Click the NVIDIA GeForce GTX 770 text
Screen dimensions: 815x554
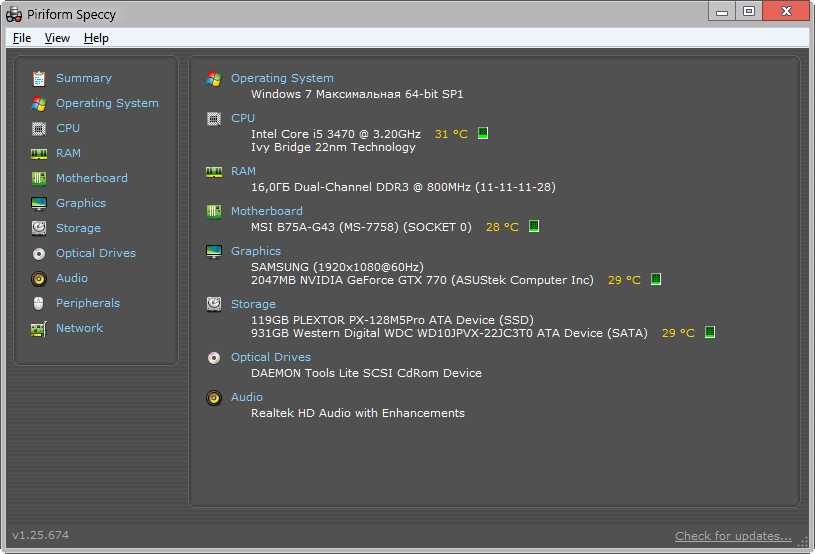pos(422,280)
